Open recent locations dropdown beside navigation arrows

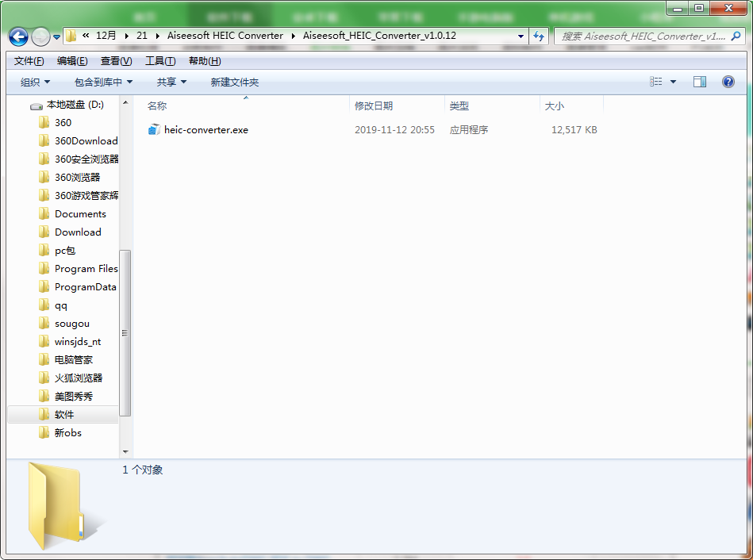(x=56, y=37)
